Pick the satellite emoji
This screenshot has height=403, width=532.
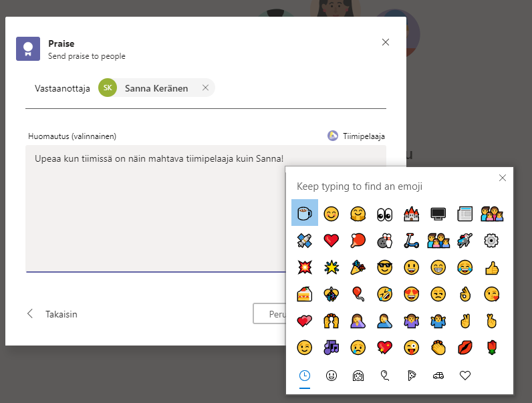305,241
